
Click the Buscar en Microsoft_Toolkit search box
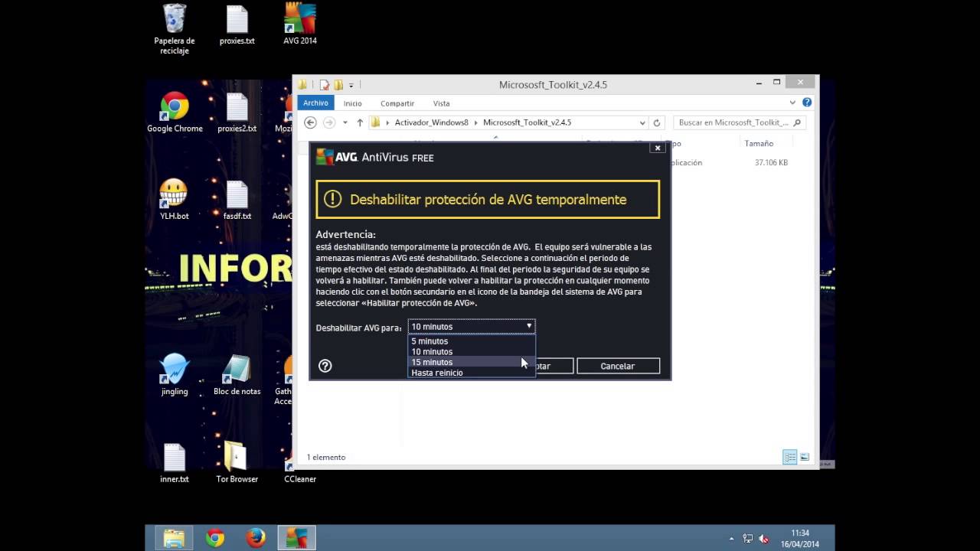pos(740,122)
